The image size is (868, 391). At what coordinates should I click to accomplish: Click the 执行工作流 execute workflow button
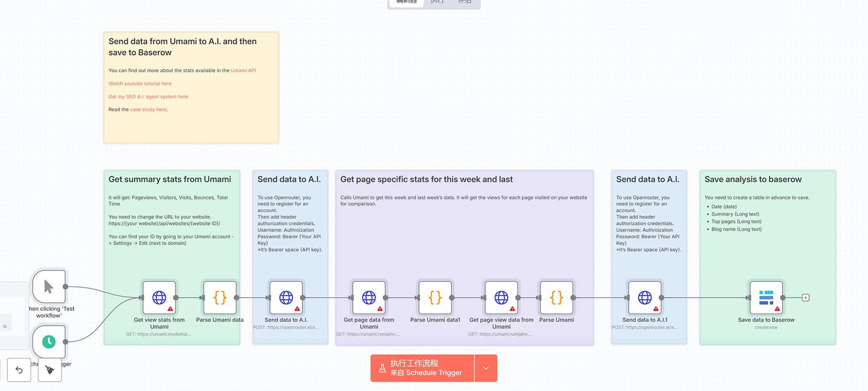[422, 368]
